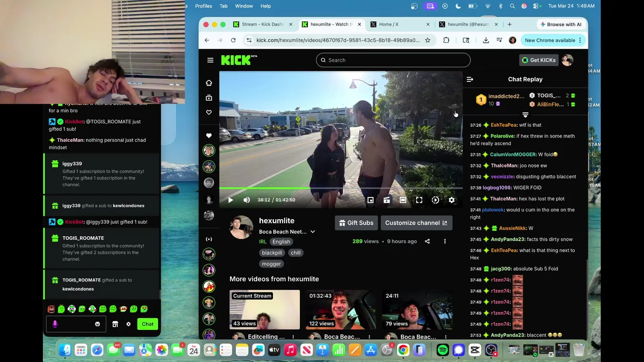The image size is (644, 362).
Task: Bookmark this page with the star
Action: pyautogui.click(x=428, y=40)
